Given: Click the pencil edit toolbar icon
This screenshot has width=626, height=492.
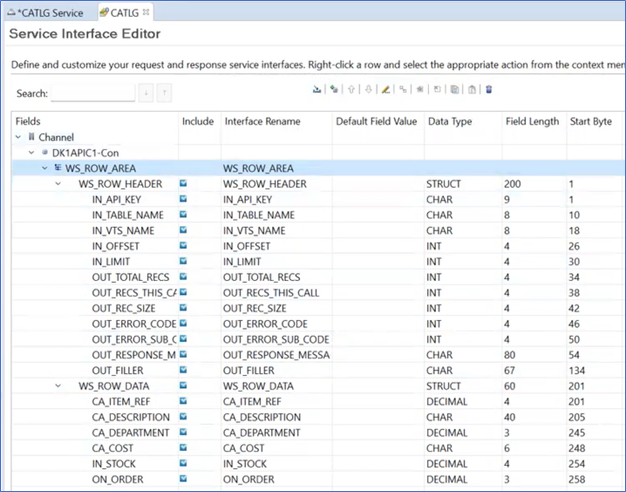Looking at the screenshot, I should click(386, 89).
